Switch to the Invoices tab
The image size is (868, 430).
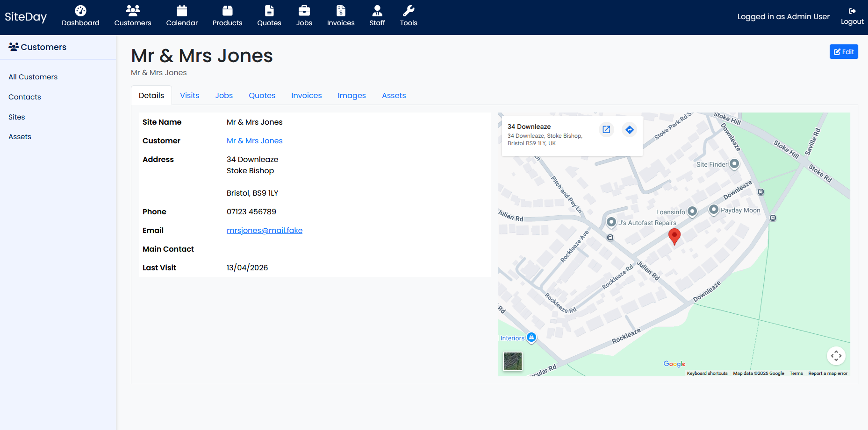pos(306,95)
